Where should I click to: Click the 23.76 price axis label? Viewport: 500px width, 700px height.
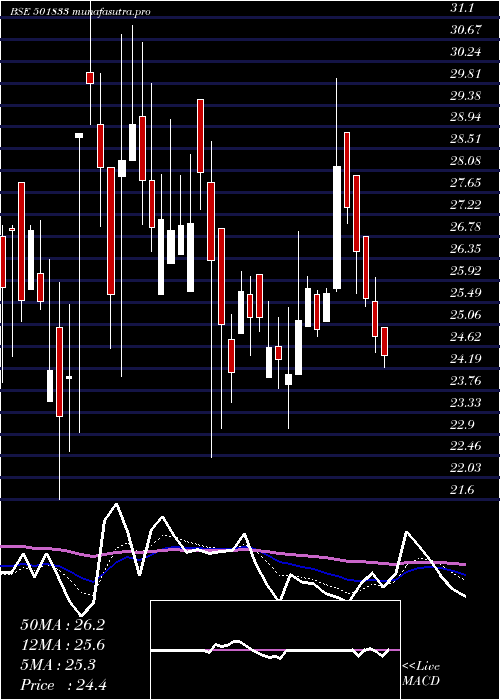tap(467, 380)
